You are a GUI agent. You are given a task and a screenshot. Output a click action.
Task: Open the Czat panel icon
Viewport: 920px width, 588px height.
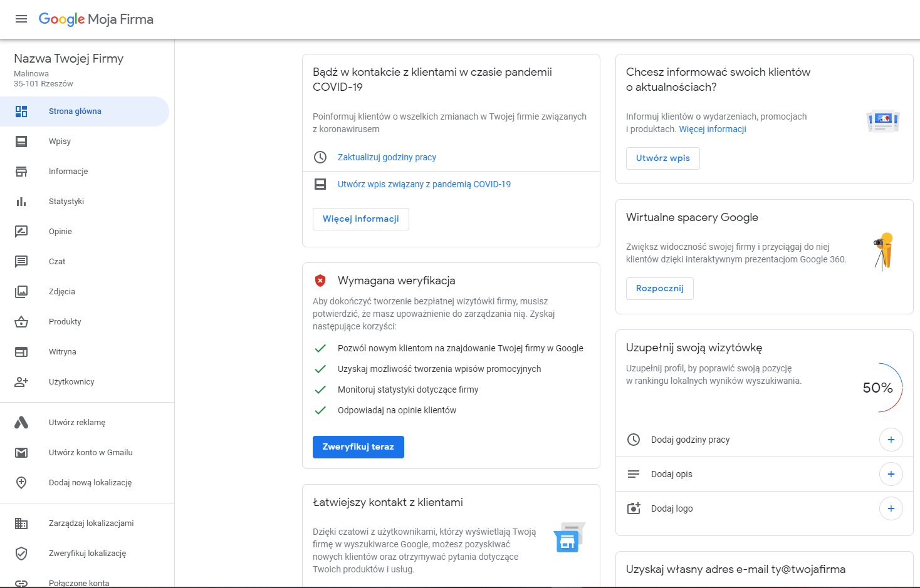pyautogui.click(x=21, y=261)
